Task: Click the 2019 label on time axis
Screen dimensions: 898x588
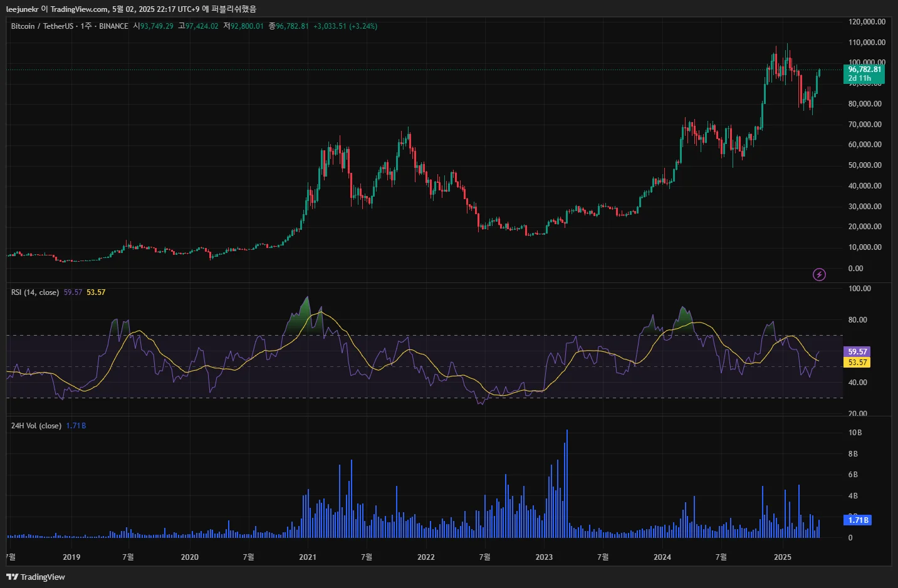Action: click(x=71, y=557)
